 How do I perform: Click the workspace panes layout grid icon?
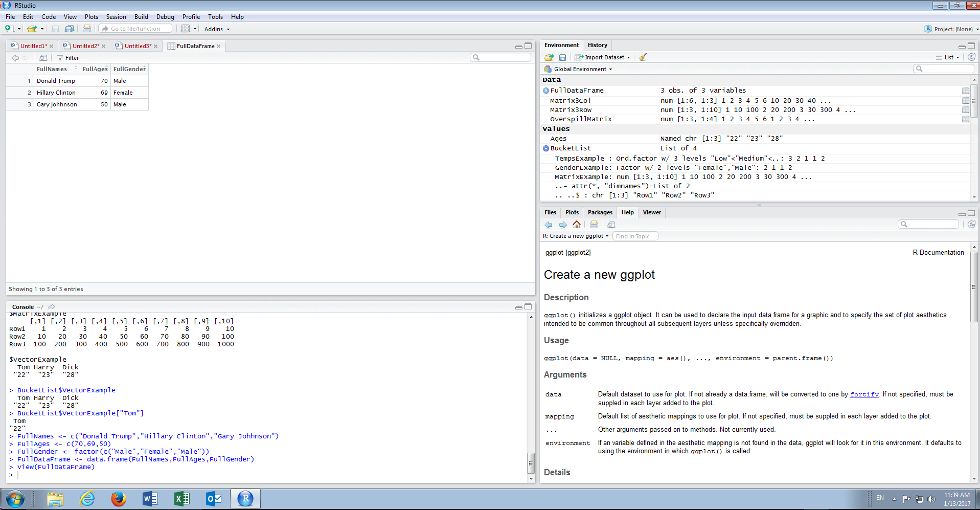[x=186, y=29]
